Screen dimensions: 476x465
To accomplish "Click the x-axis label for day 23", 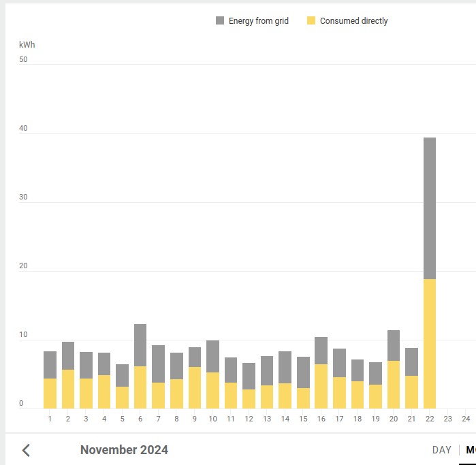I will pos(447,419).
